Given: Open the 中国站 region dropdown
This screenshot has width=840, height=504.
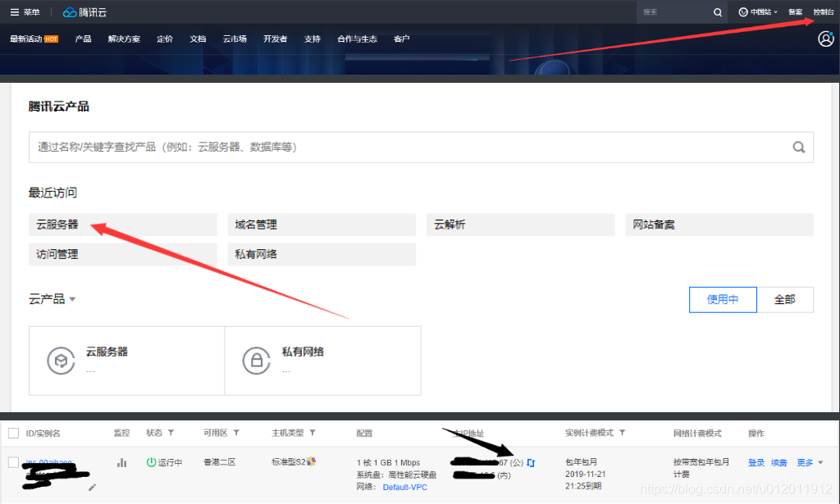Looking at the screenshot, I should 758,12.
